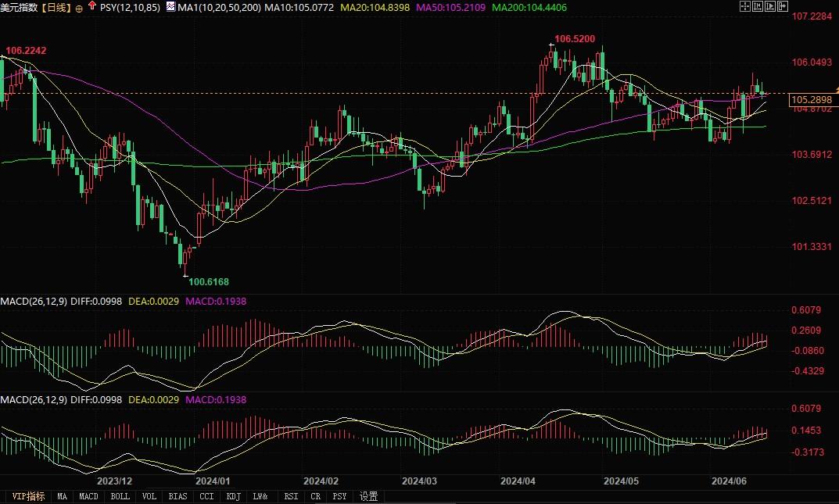
Task: Click the 设置 settings button
Action: click(368, 496)
